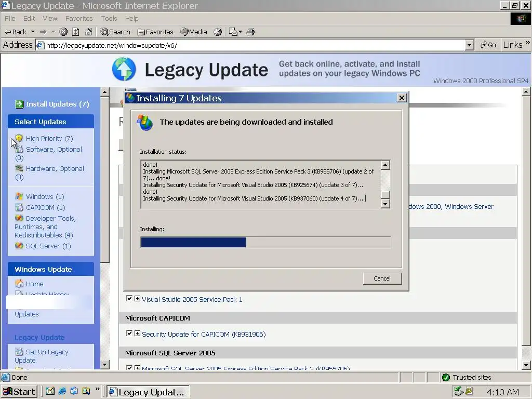
Task: Click the Legacy Update sidebar heading
Action: point(39,338)
